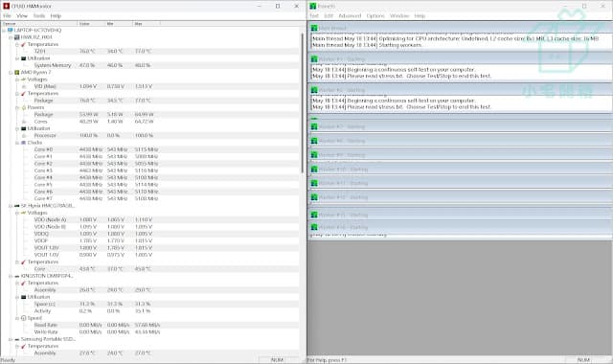Viewport: 613px width, 364px height.
Task: Click the SK Hynix memory module icon
Action: point(17,206)
